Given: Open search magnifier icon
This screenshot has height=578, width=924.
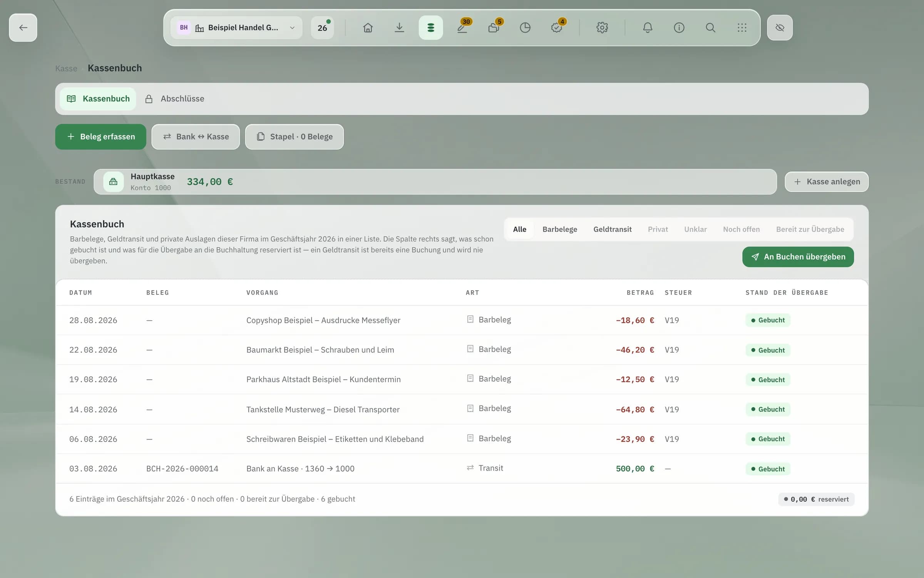Looking at the screenshot, I should [x=711, y=28].
